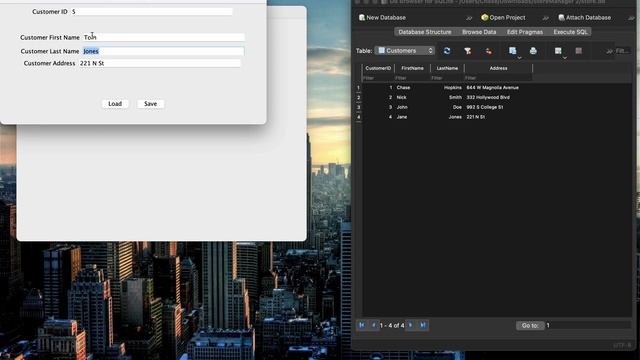Go to first page of records
The image size is (640, 360).
(x=362, y=325)
